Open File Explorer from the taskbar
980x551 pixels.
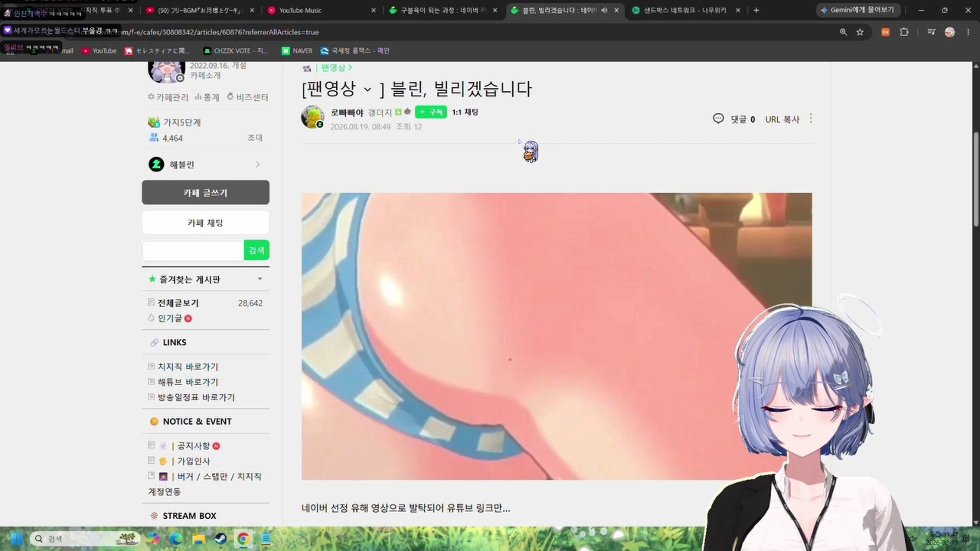pyautogui.click(x=198, y=539)
